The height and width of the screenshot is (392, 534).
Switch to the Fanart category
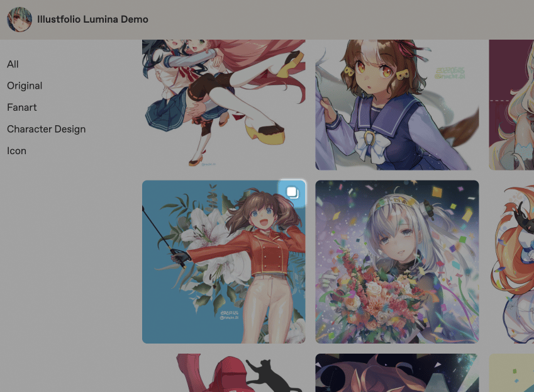(x=22, y=107)
